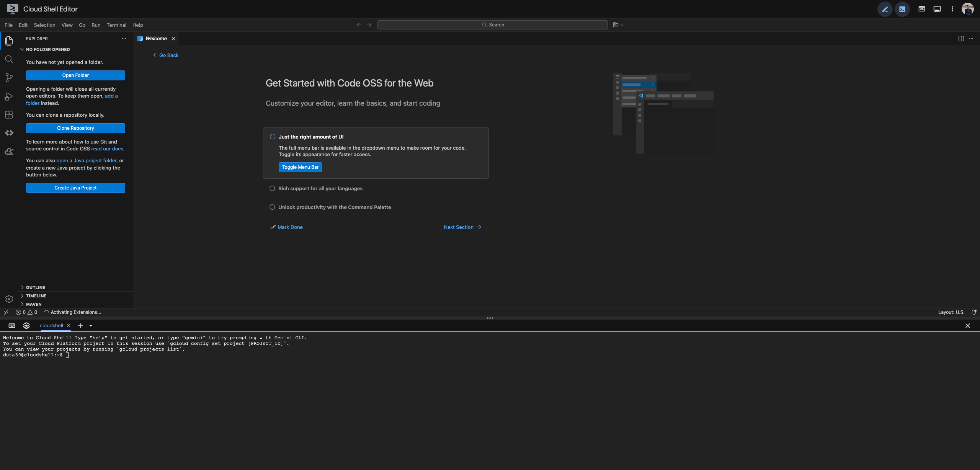Expand the Maven section
This screenshot has height=470, width=980.
pyautogui.click(x=75, y=304)
